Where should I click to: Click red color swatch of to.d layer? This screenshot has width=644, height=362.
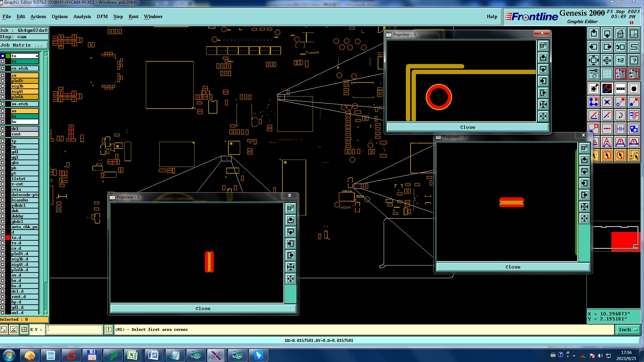8,238
